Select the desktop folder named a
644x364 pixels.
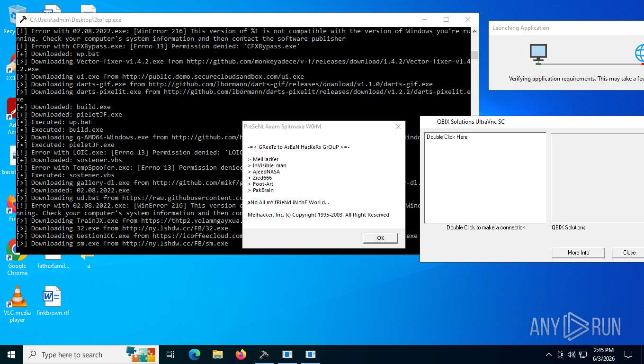[88, 262]
